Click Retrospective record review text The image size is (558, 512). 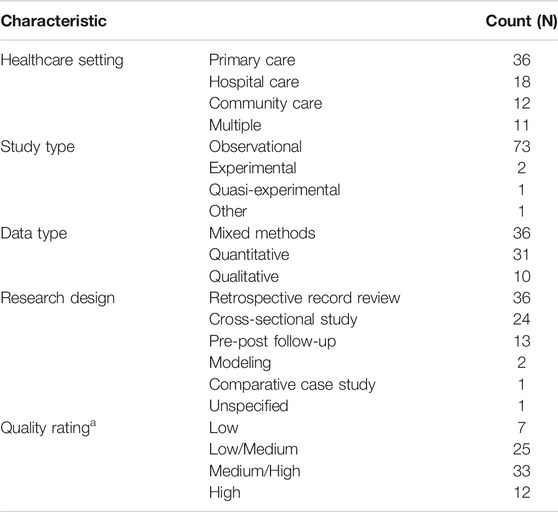[x=305, y=298]
